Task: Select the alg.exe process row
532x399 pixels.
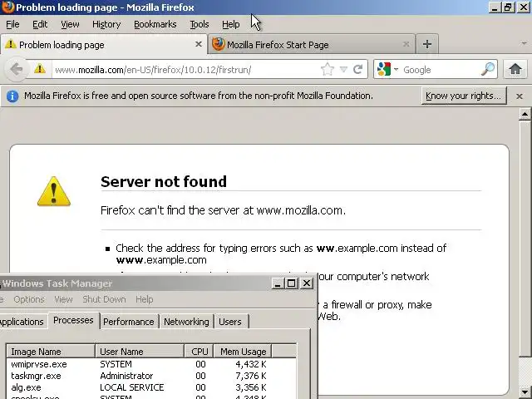Action: click(151, 387)
